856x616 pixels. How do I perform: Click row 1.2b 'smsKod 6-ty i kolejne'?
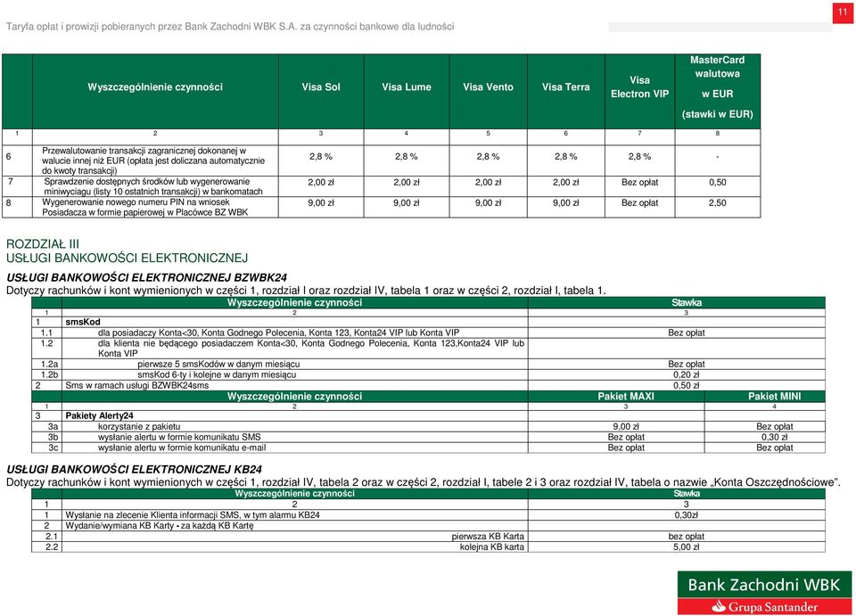pyautogui.click(x=217, y=374)
